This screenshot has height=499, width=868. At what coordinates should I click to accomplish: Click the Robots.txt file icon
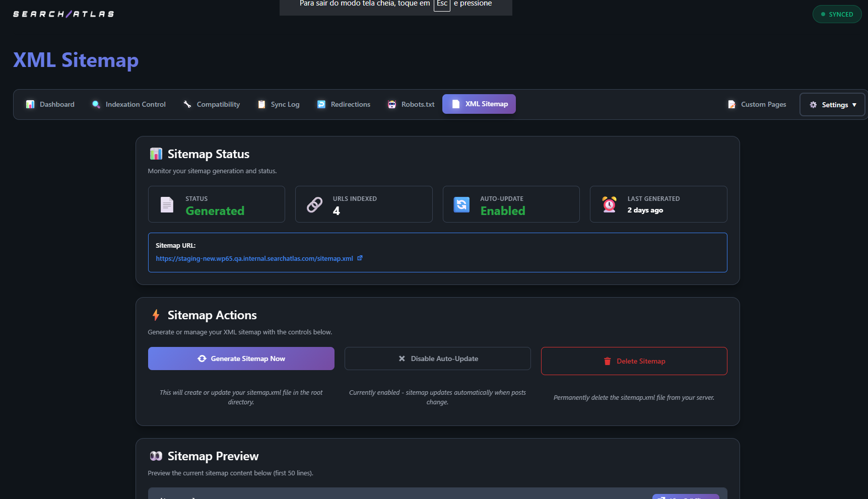(391, 104)
